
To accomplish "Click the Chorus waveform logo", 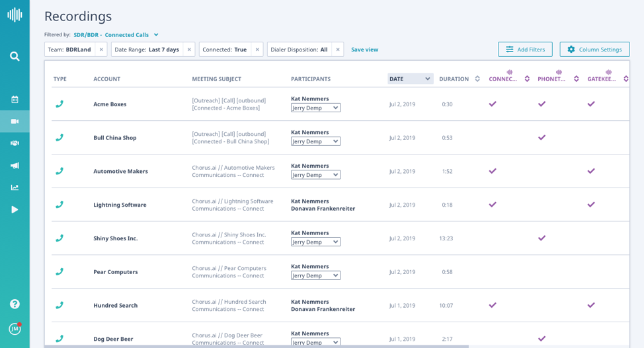I will [x=15, y=15].
